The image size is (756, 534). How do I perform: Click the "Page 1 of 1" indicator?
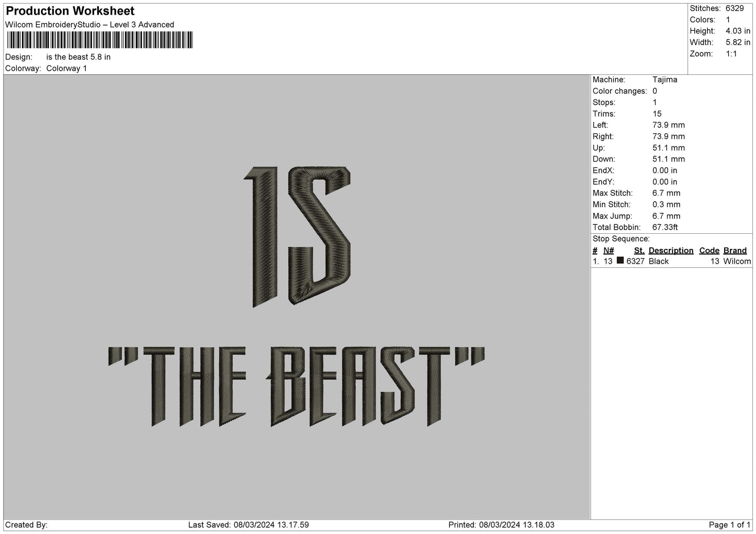[x=730, y=525]
